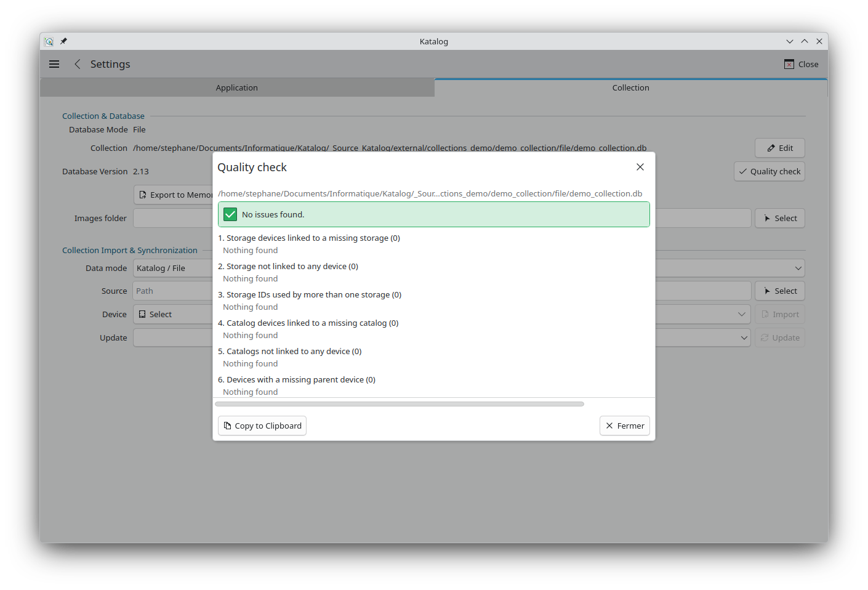Expand the Data mode dropdown arrow

[x=798, y=268]
